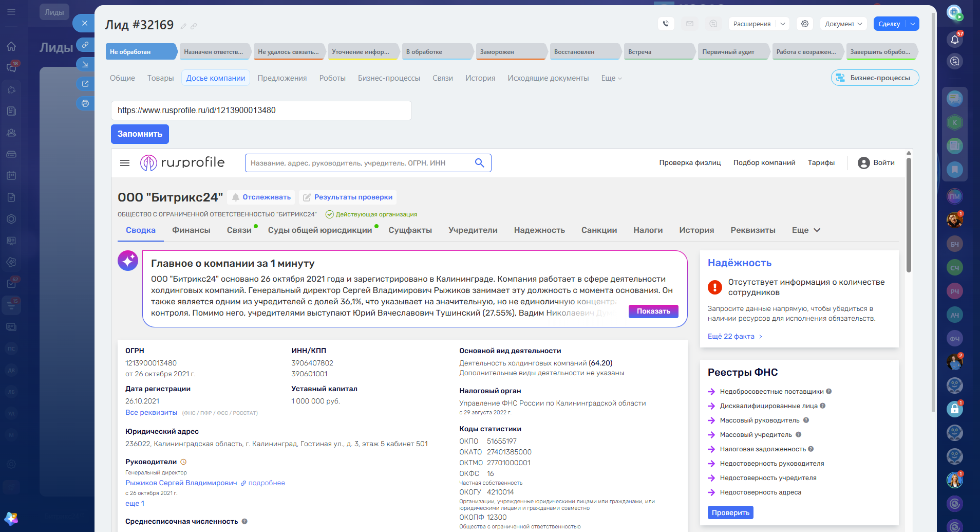This screenshot has width=980, height=532.
Task: Click help icon beside Среднесписочная численность
Action: (x=244, y=521)
